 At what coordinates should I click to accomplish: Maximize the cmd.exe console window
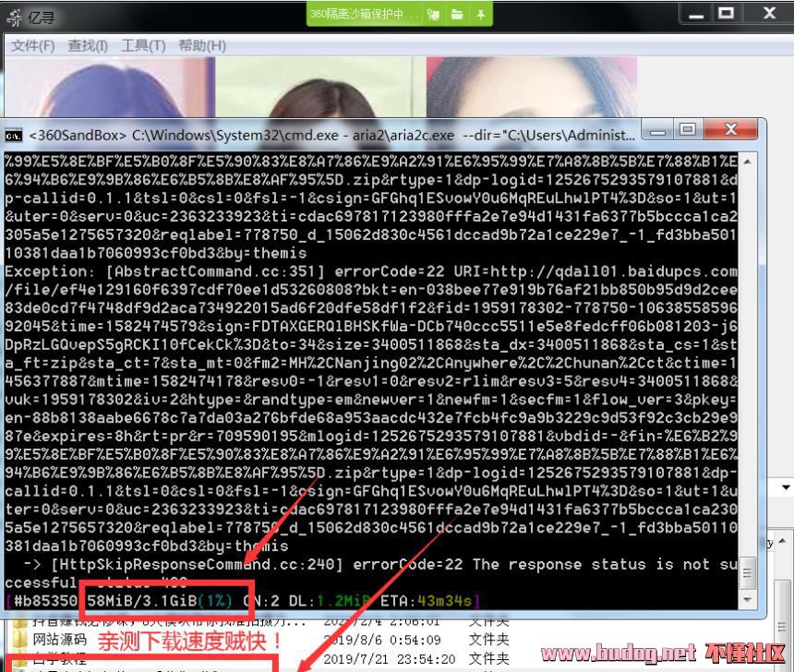[x=688, y=130]
